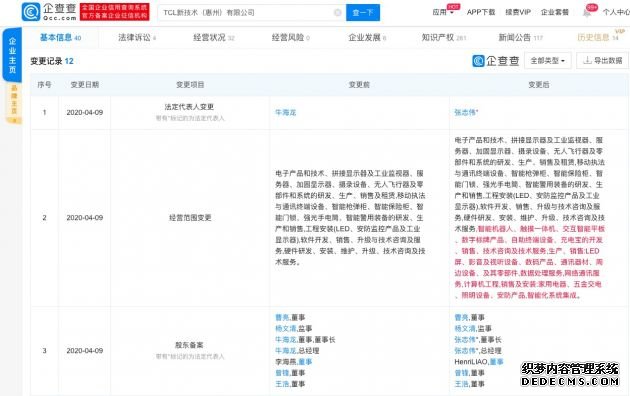The image size is (630, 396).
Task: Click the 变更项目 column header
Action: [190, 85]
